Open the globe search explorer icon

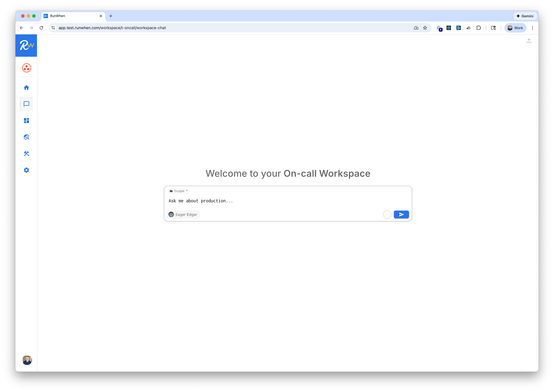[26, 137]
